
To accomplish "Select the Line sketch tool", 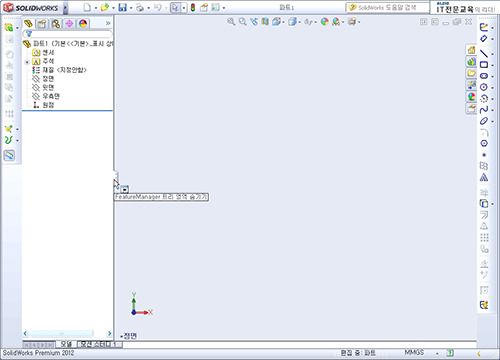I will [x=484, y=53].
